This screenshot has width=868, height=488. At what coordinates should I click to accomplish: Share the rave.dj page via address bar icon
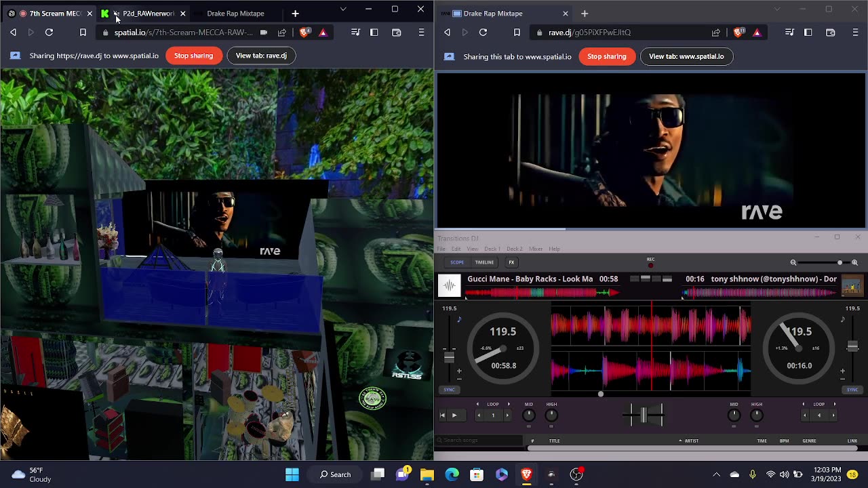[716, 32]
